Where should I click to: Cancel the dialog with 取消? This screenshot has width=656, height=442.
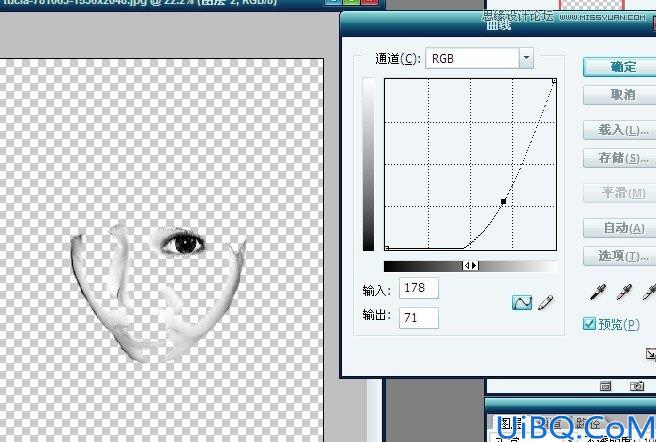(x=620, y=95)
